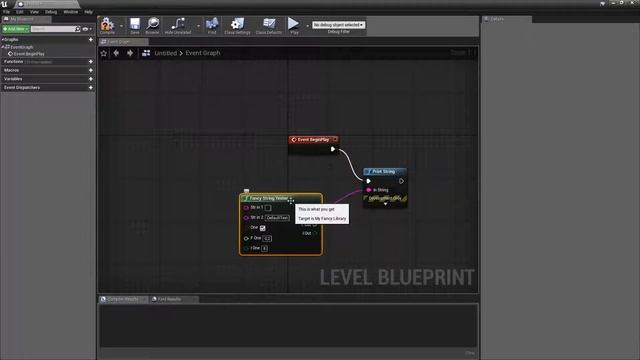Open the Add New dropdown button

click(16, 29)
